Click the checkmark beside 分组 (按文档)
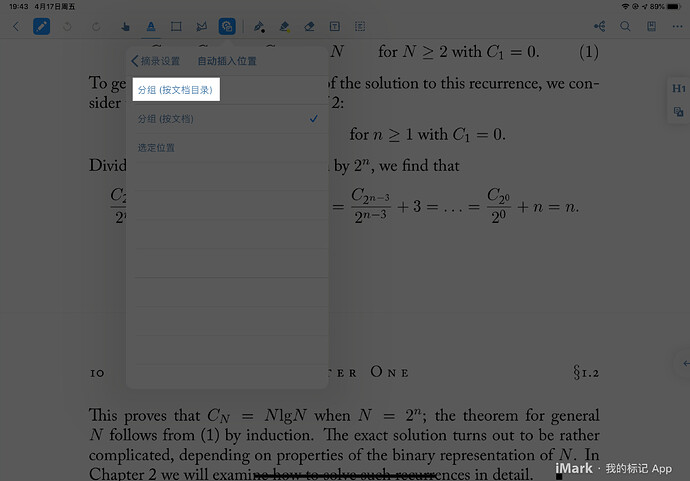 (x=313, y=119)
